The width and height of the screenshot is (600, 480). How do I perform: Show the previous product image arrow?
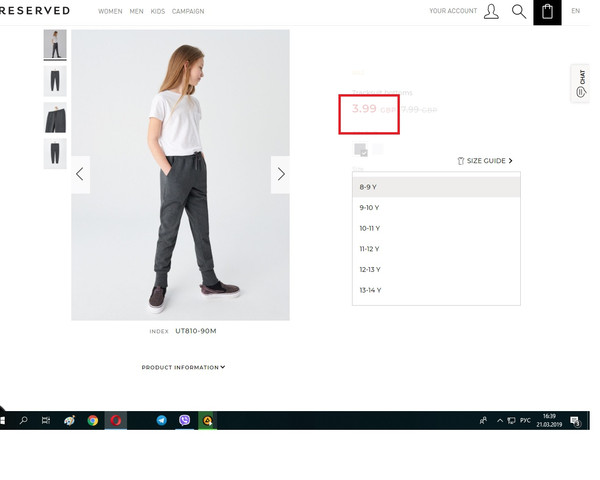click(x=80, y=174)
